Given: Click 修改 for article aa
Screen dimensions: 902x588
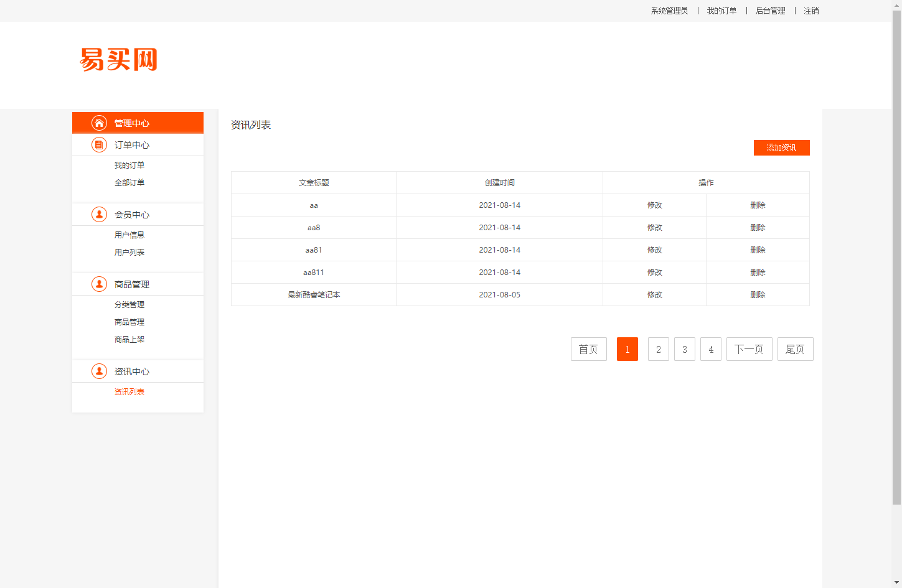Looking at the screenshot, I should (654, 205).
